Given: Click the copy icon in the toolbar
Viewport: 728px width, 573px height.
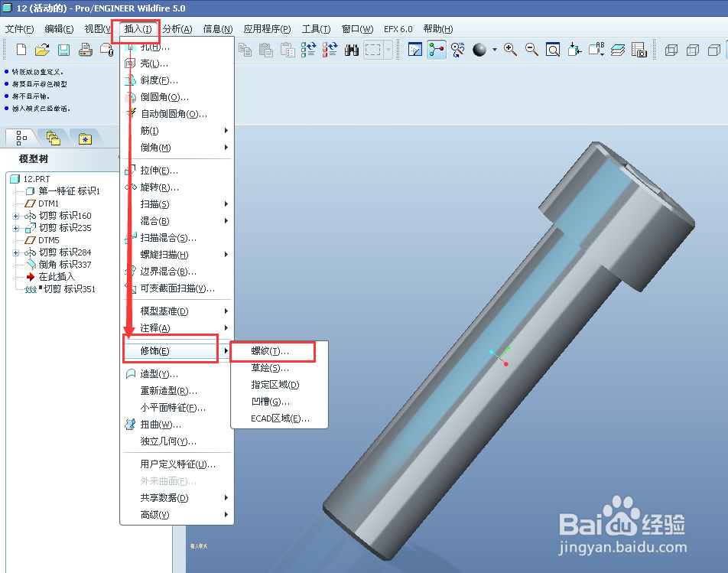Looking at the screenshot, I should (x=245, y=49).
